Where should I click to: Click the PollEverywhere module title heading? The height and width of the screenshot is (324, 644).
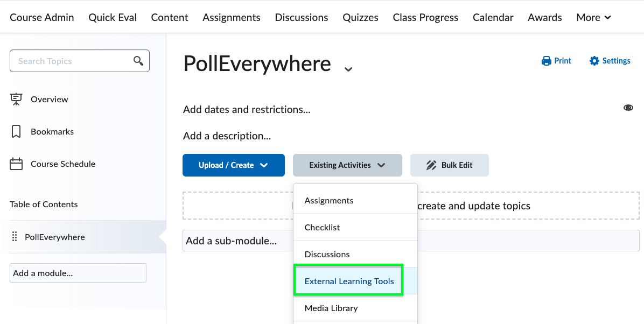tap(257, 64)
